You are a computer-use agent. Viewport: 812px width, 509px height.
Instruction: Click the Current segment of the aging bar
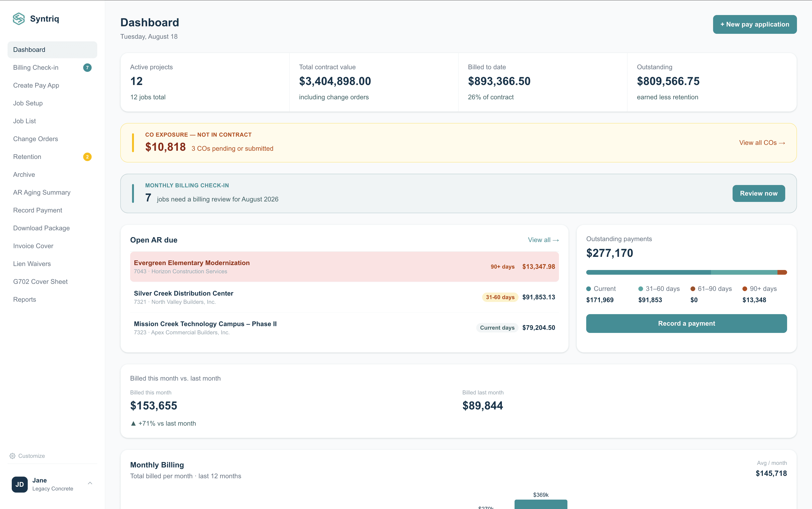(648, 272)
